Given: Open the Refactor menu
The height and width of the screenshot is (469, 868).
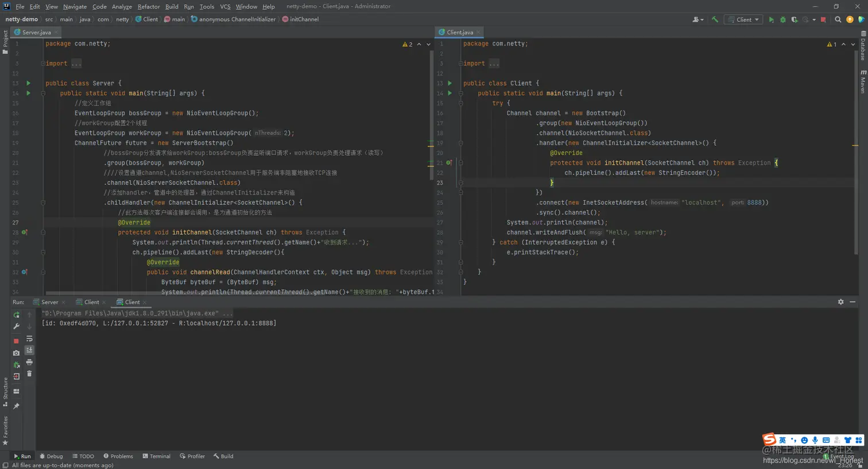Looking at the screenshot, I should tap(148, 6).
